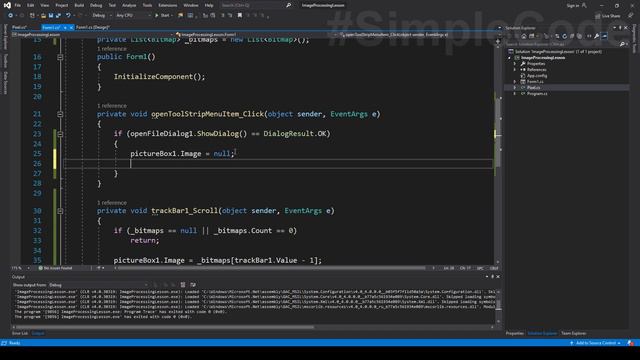This screenshot has width=640, height=360.
Task: Switch to the Error List tab
Action: click(x=20, y=333)
